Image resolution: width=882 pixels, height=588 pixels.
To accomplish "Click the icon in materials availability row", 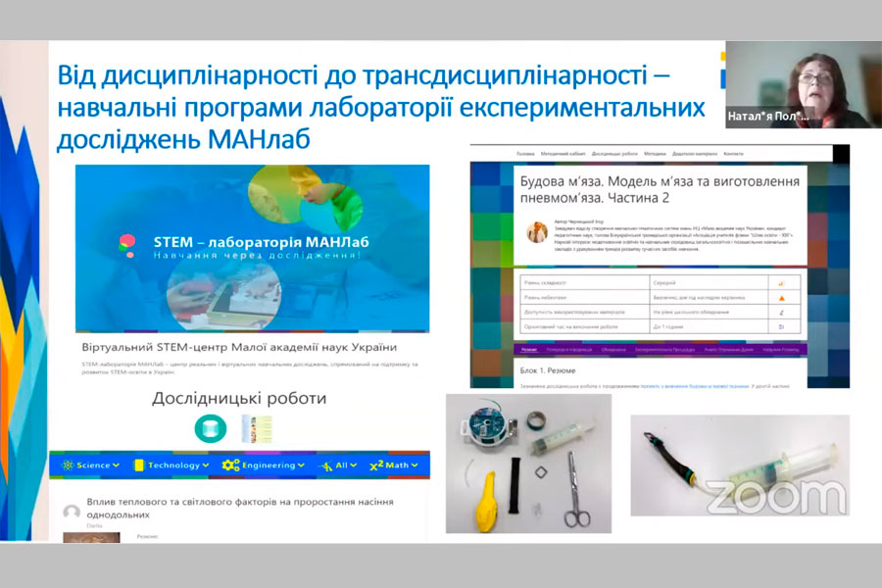I will 781,313.
